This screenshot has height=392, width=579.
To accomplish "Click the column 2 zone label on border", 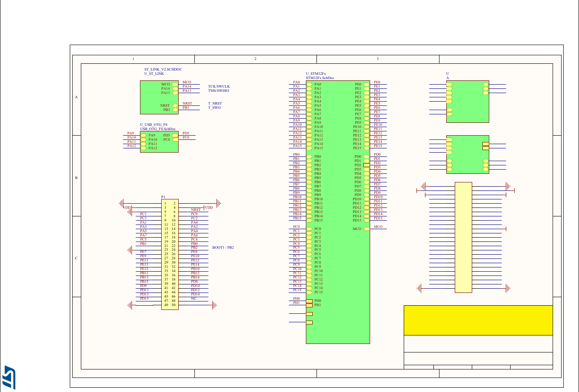I will (x=255, y=58).
